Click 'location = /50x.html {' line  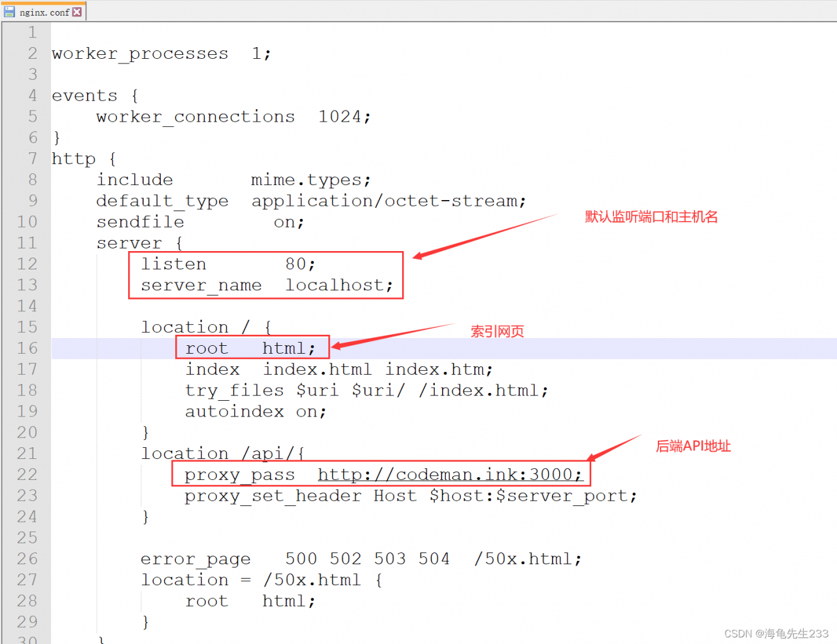coord(262,580)
